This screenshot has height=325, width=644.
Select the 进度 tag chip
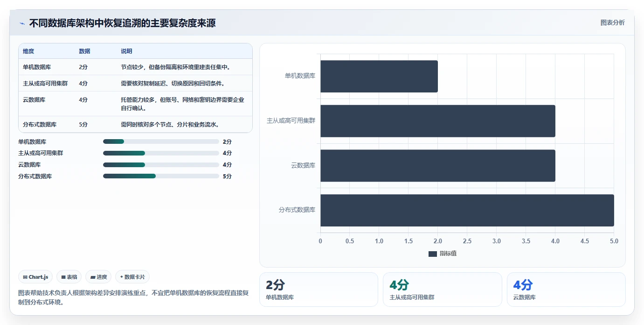point(98,277)
